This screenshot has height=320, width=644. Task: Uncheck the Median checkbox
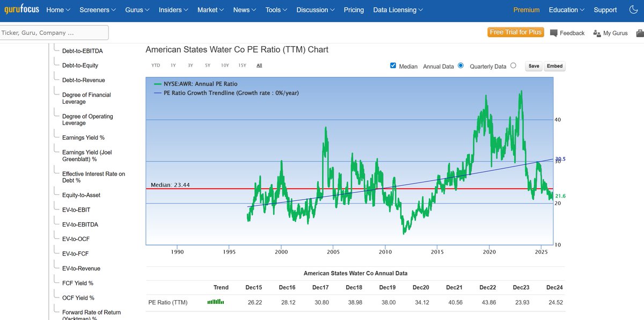pyautogui.click(x=393, y=66)
